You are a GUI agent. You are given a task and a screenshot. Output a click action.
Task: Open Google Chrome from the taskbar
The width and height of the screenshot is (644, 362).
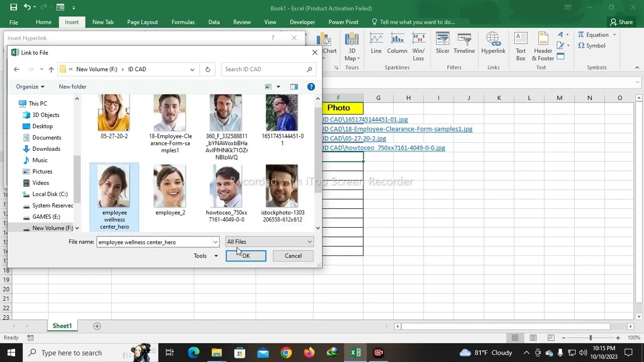pyautogui.click(x=286, y=352)
